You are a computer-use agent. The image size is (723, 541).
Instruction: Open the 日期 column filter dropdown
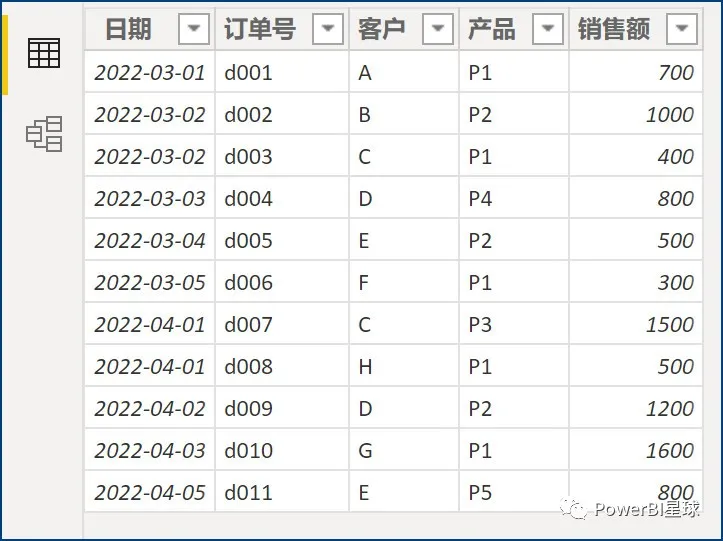tap(194, 29)
